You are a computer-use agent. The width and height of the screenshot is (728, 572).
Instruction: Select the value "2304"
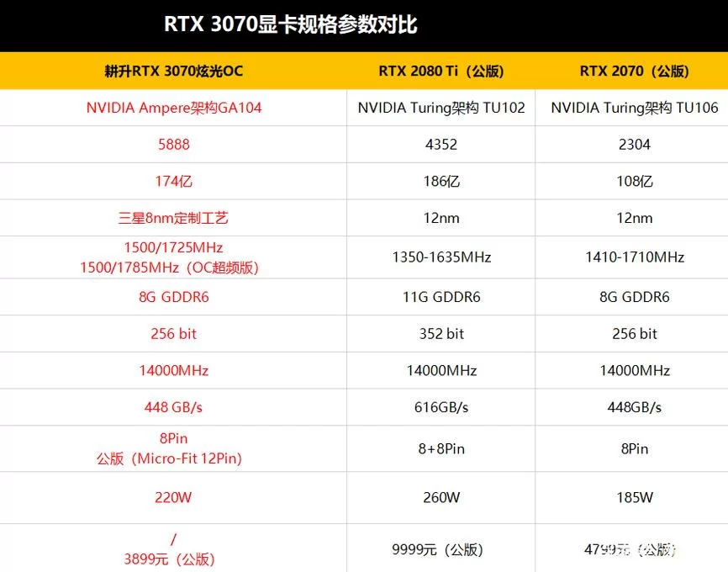click(x=634, y=145)
